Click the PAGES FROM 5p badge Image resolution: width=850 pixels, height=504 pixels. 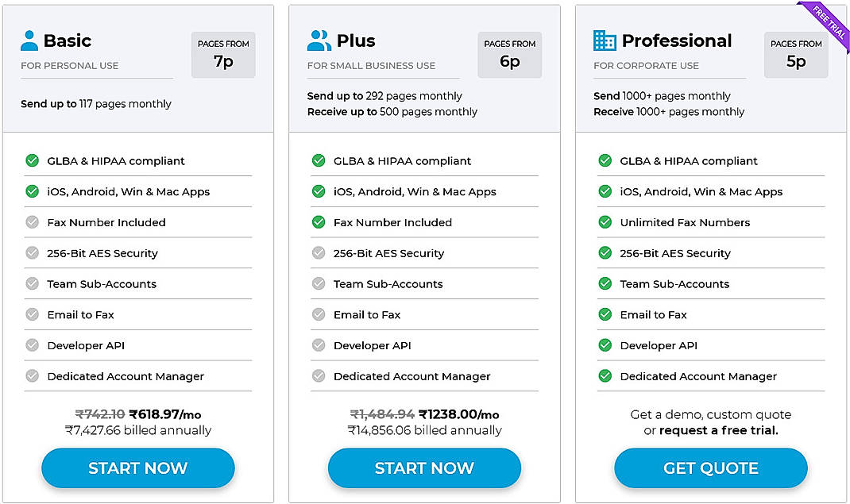[x=796, y=54]
